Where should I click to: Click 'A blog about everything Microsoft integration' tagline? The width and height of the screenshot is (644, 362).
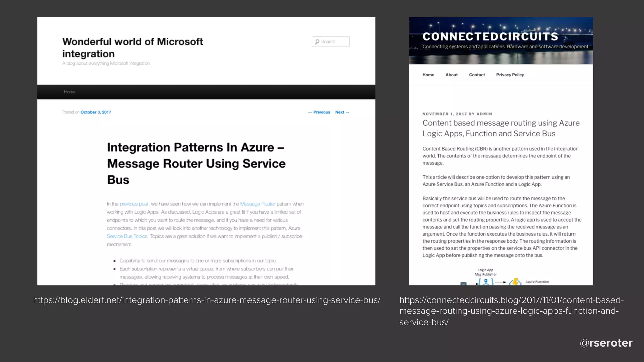coord(106,63)
